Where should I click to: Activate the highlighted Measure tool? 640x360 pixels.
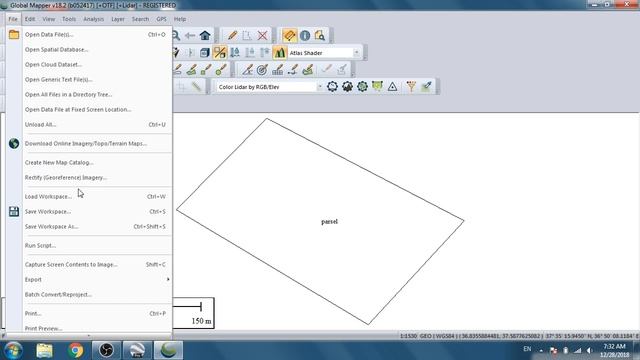click(289, 36)
